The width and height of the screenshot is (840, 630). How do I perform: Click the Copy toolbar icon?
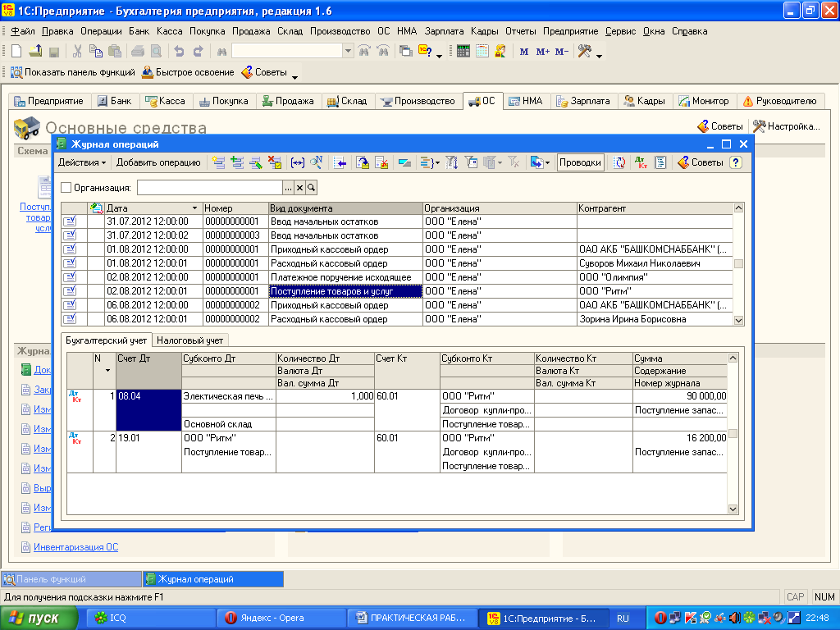coord(96,52)
